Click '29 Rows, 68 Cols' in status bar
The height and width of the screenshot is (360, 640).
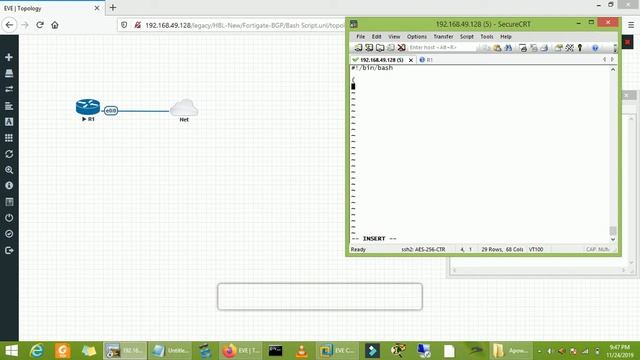[502, 249]
